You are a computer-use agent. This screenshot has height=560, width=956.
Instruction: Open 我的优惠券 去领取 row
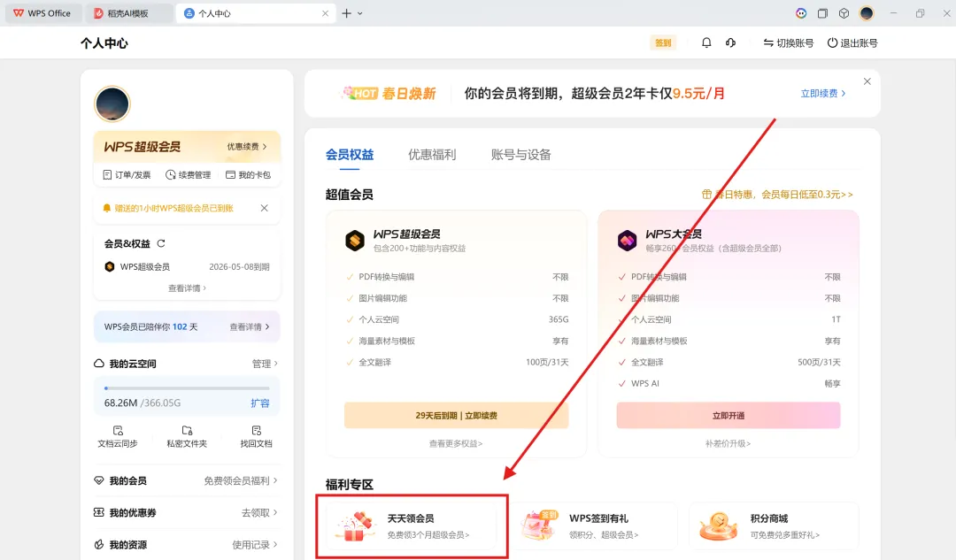coord(187,512)
